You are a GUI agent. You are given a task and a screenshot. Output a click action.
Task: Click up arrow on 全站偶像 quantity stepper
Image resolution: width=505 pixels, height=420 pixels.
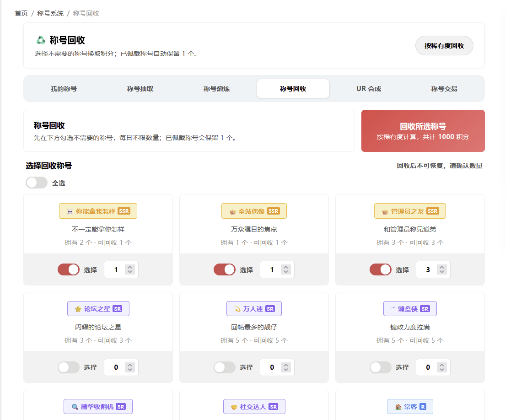coord(286,267)
